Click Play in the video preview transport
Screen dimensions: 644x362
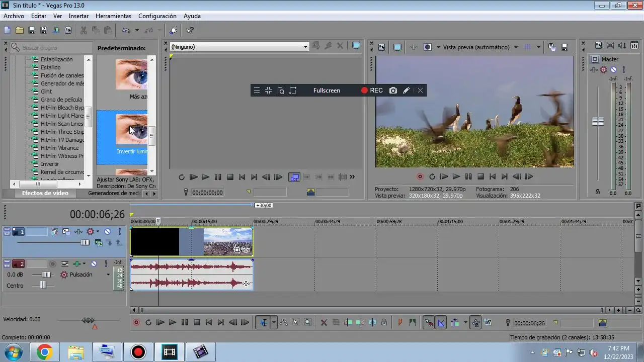[x=456, y=177]
